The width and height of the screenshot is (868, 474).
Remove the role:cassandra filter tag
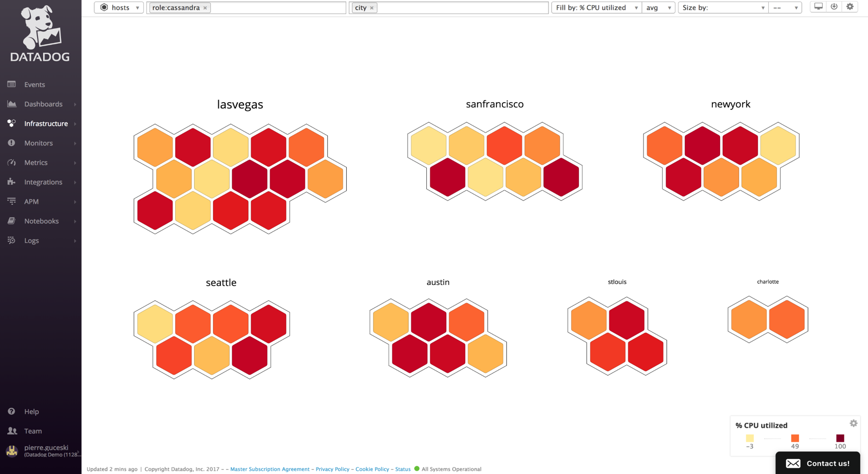(x=205, y=8)
